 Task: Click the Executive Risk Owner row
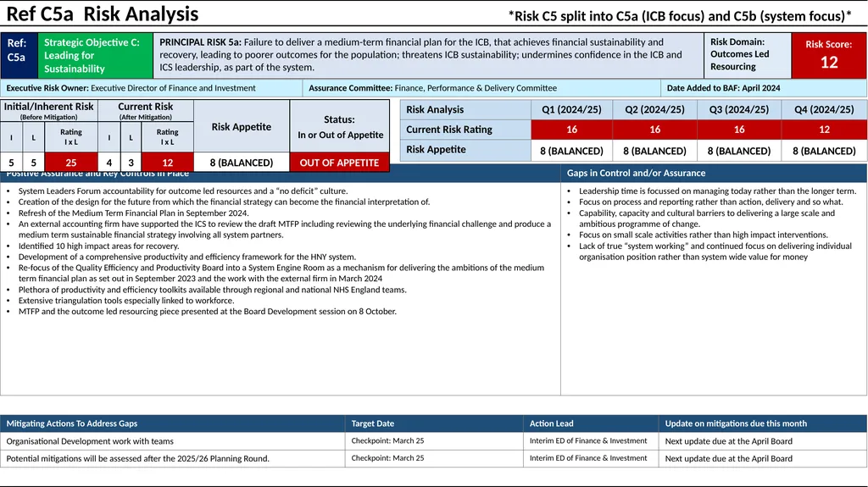click(x=151, y=88)
